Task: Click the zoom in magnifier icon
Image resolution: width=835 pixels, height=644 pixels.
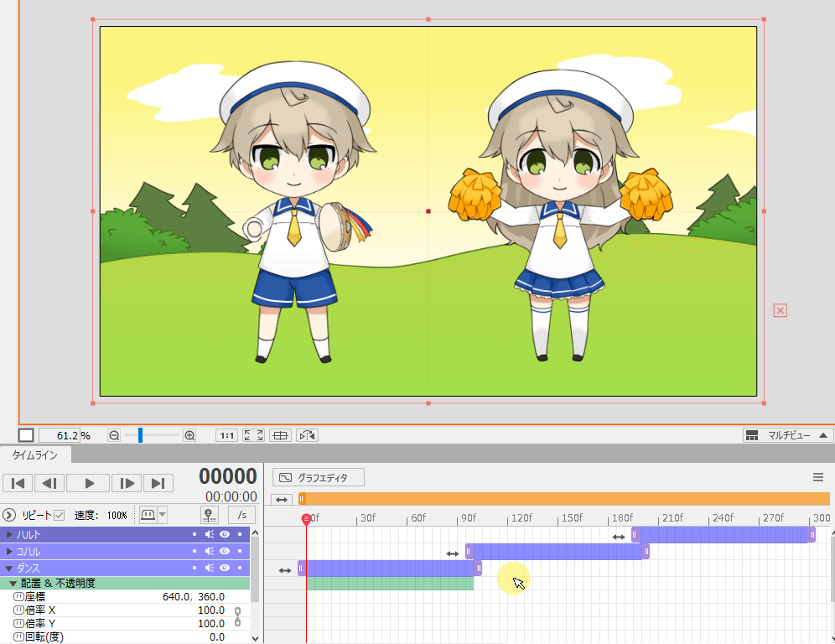Action: pos(189,435)
